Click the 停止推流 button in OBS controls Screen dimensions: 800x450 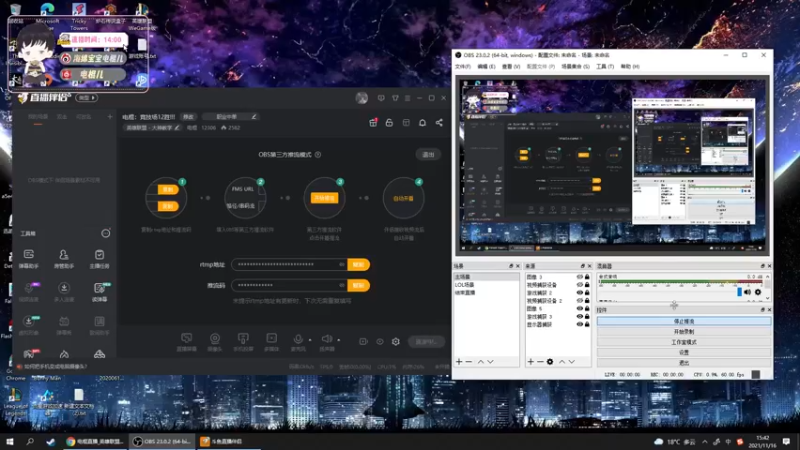[684, 321]
